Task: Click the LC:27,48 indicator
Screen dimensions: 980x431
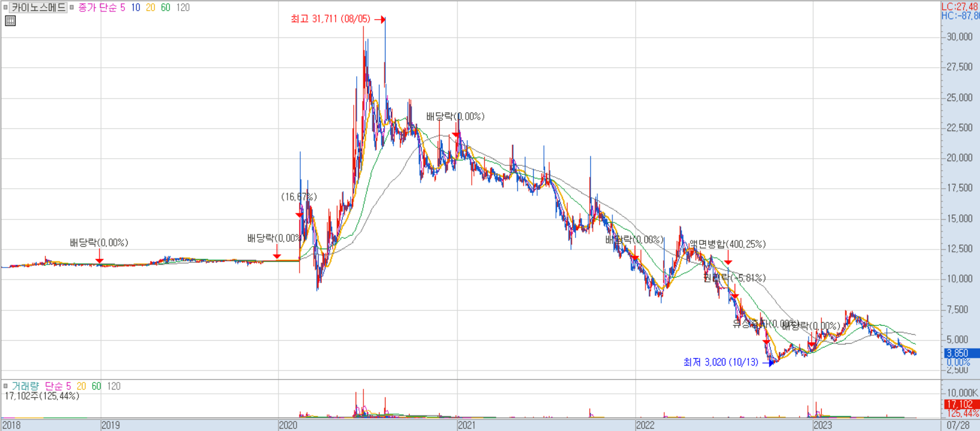Action: [960, 7]
